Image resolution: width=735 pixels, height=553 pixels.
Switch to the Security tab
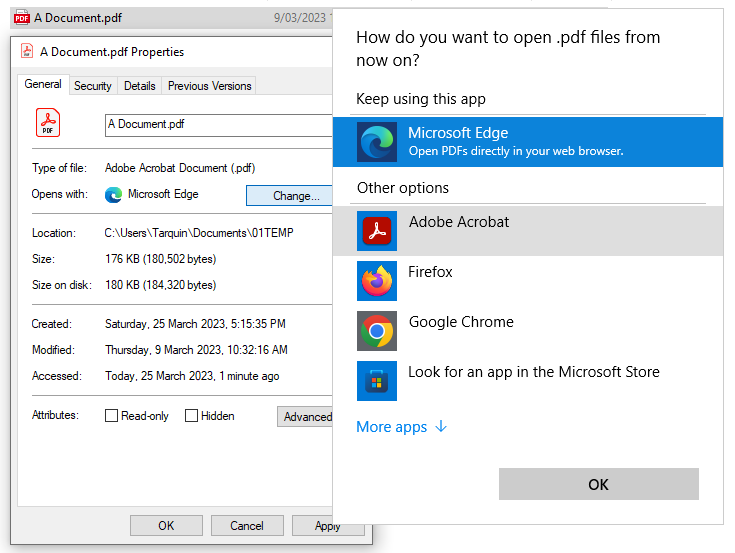93,86
